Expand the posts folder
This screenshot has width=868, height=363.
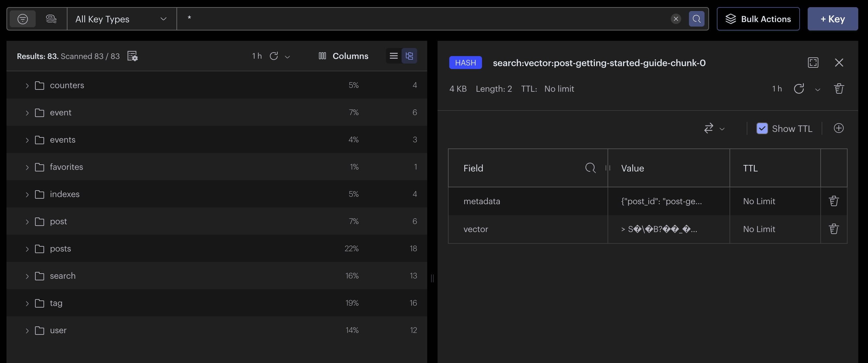[27, 249]
